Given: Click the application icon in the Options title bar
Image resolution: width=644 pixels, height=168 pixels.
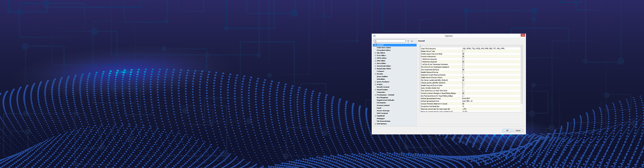Looking at the screenshot, I should [x=374, y=36].
